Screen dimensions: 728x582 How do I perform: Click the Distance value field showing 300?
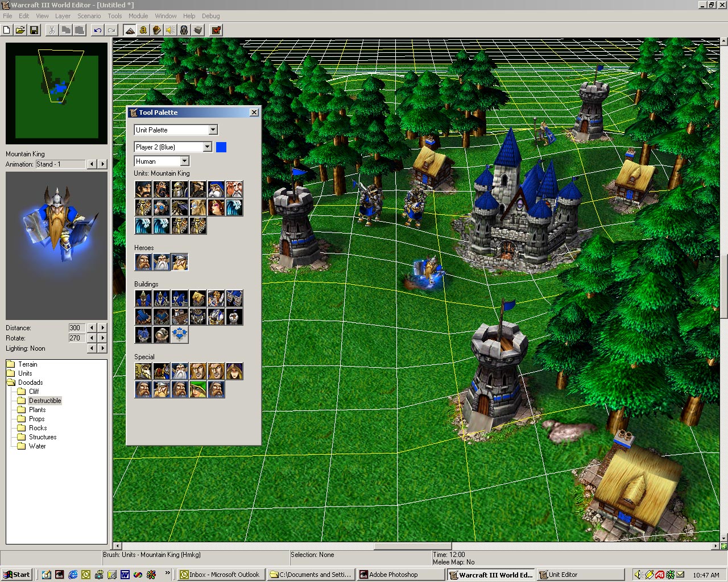coord(76,328)
